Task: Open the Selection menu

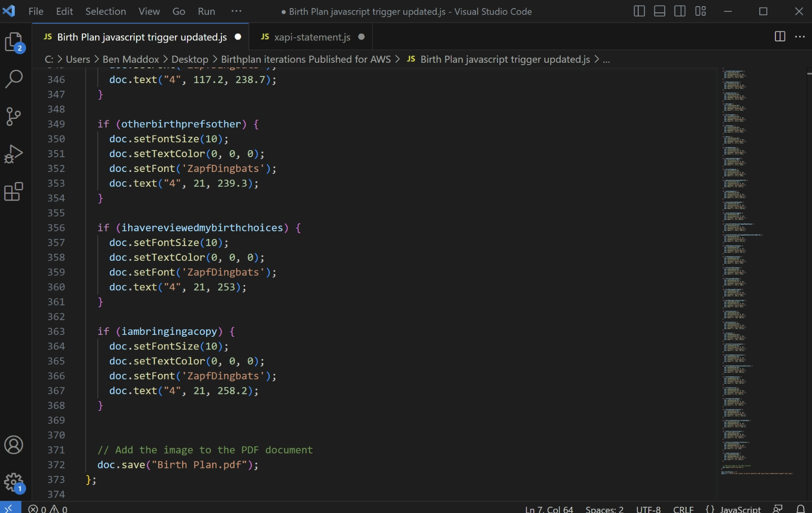Action: (x=105, y=11)
